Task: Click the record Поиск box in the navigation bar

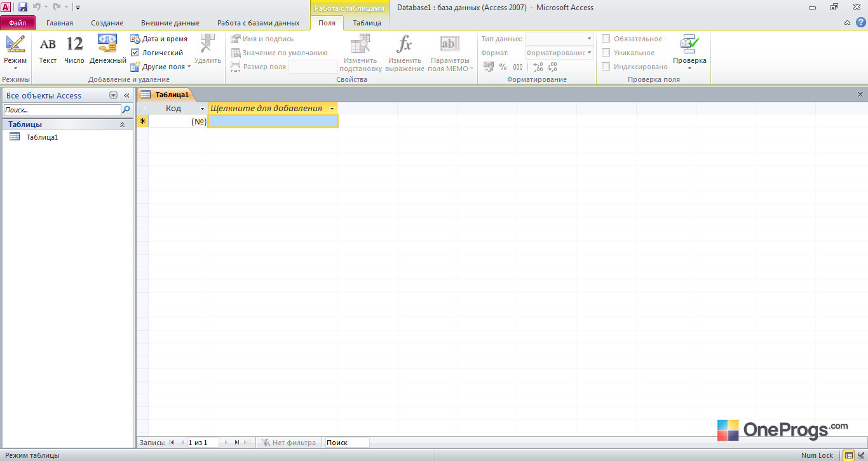Action: pos(346,443)
